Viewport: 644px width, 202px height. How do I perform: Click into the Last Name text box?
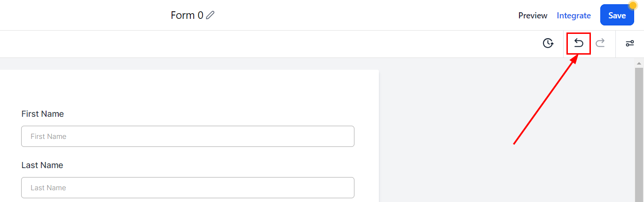click(188, 187)
